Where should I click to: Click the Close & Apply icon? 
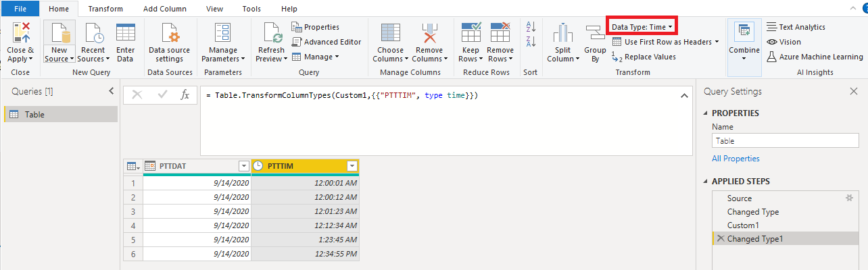click(20, 32)
